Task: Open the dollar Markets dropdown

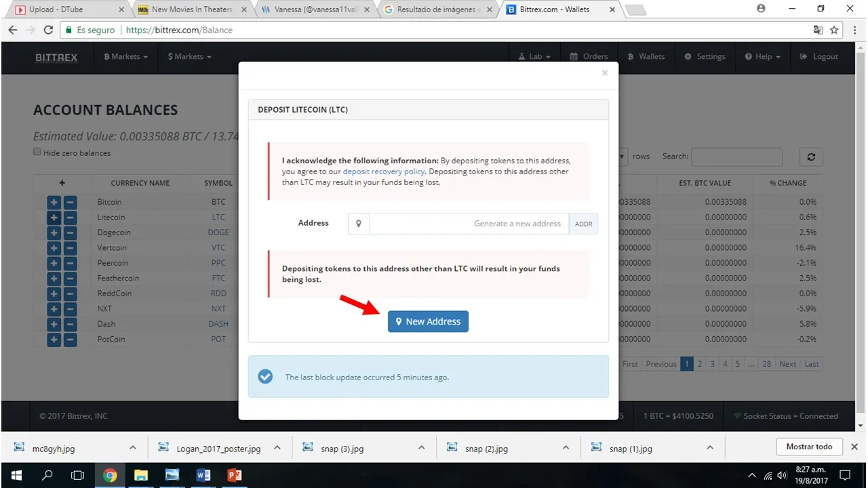Action: tap(190, 57)
